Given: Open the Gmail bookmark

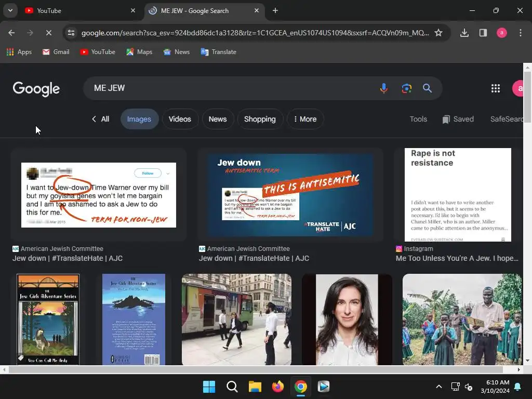Looking at the screenshot, I should (56, 52).
